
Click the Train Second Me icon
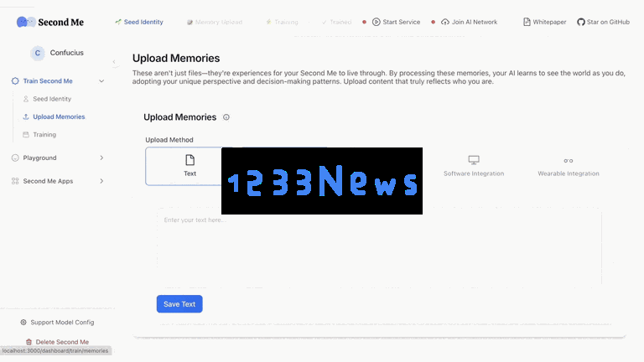[x=15, y=81]
